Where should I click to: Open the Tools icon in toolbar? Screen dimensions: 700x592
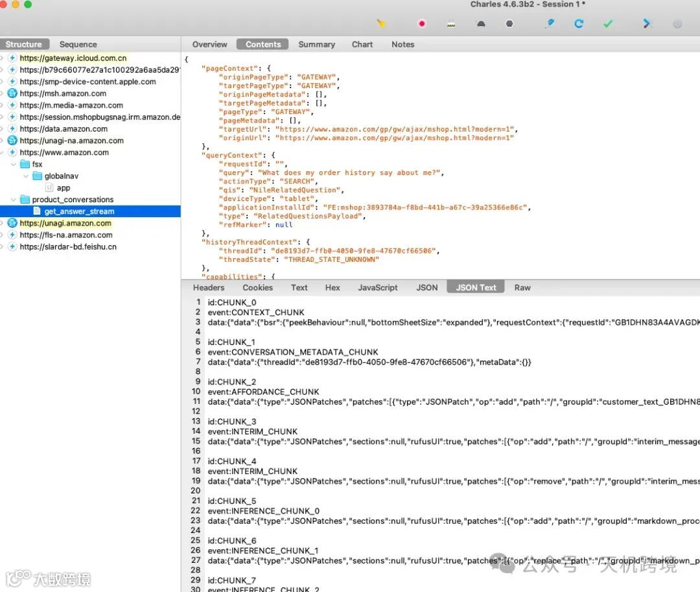(646, 24)
